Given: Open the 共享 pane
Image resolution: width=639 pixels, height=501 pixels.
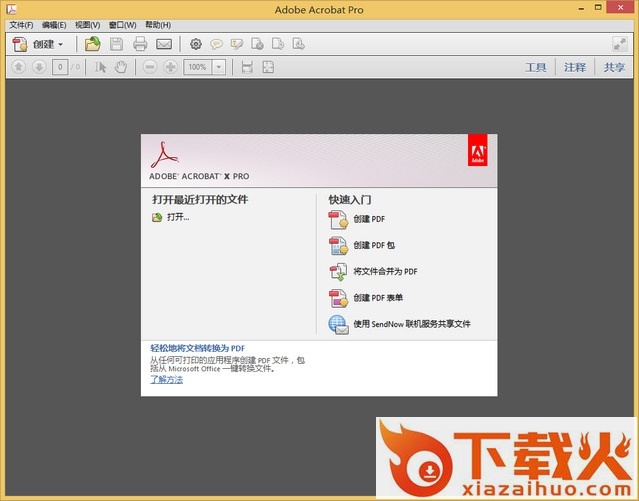Looking at the screenshot, I should [614, 67].
